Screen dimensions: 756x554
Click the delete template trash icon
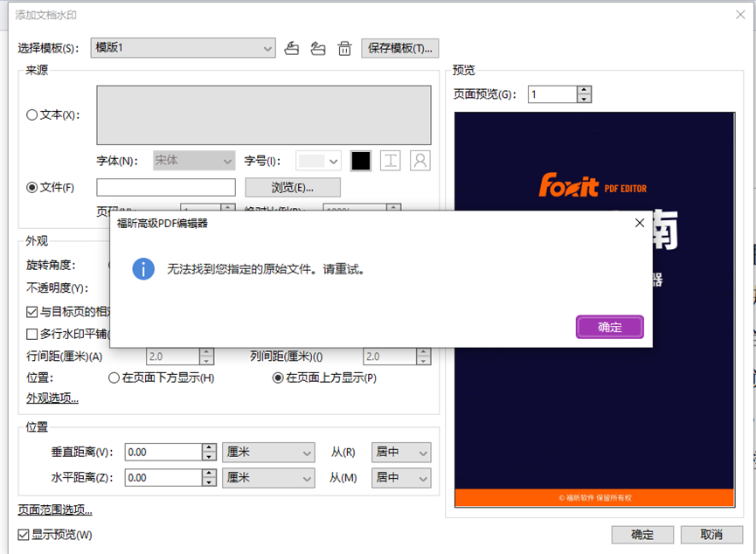[x=345, y=49]
